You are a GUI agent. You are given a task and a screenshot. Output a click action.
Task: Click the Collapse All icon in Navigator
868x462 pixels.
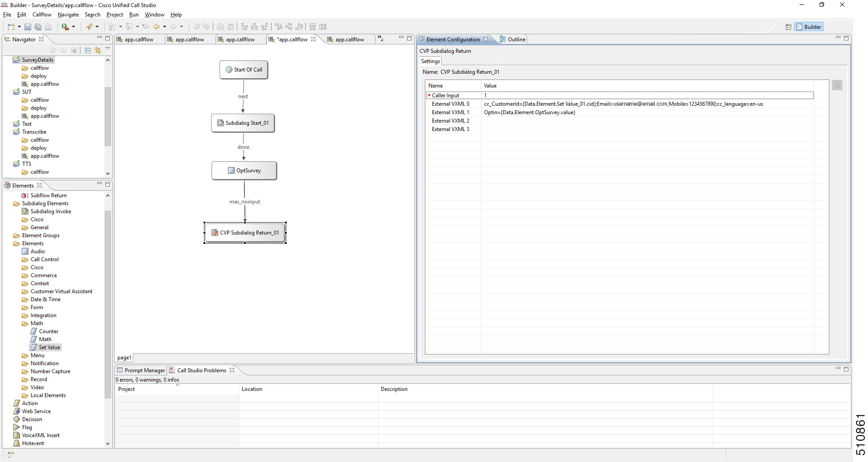88,50
